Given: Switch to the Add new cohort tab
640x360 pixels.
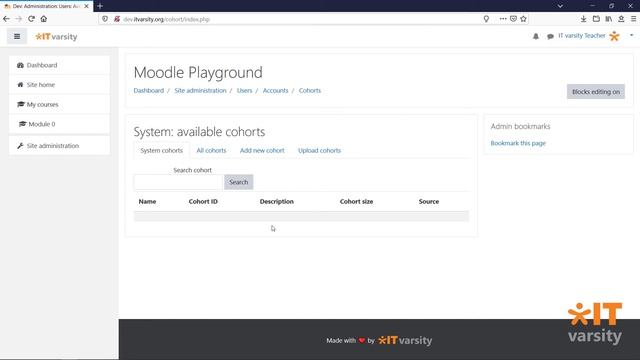Looking at the screenshot, I should 262,151.
